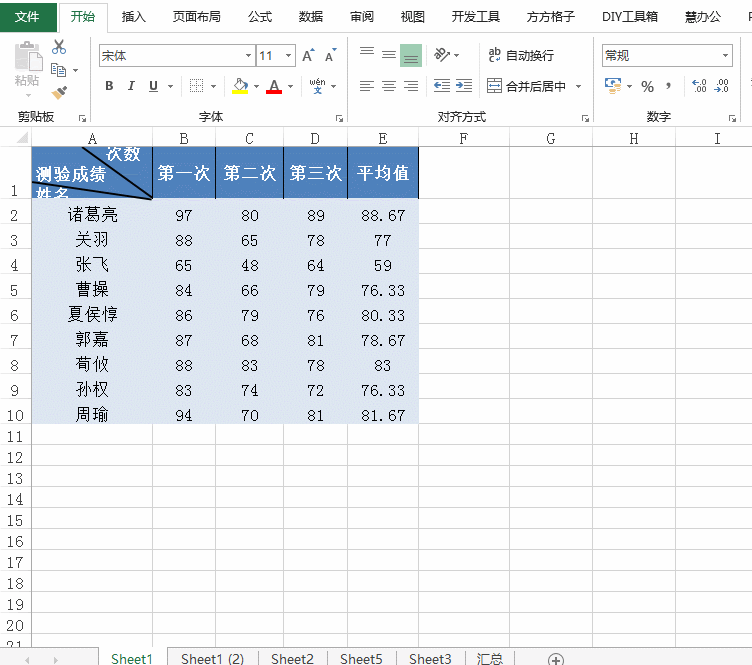Click the accounting number format icon

coord(613,86)
